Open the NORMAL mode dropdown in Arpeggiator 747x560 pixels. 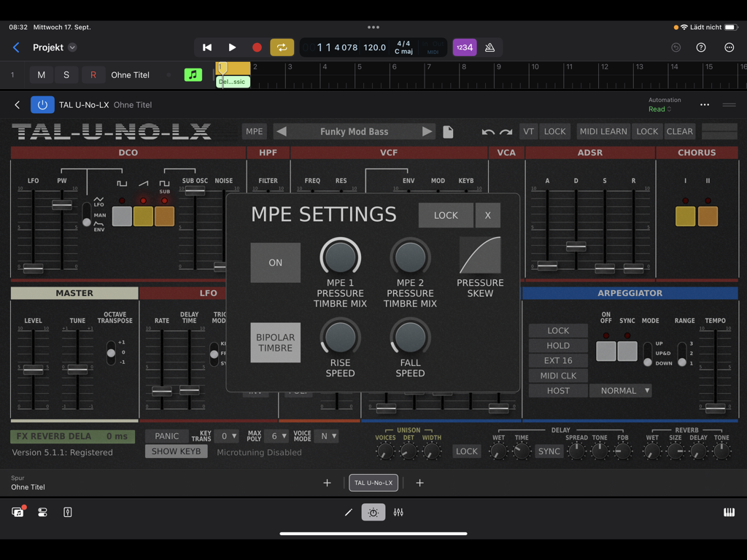tap(620, 390)
